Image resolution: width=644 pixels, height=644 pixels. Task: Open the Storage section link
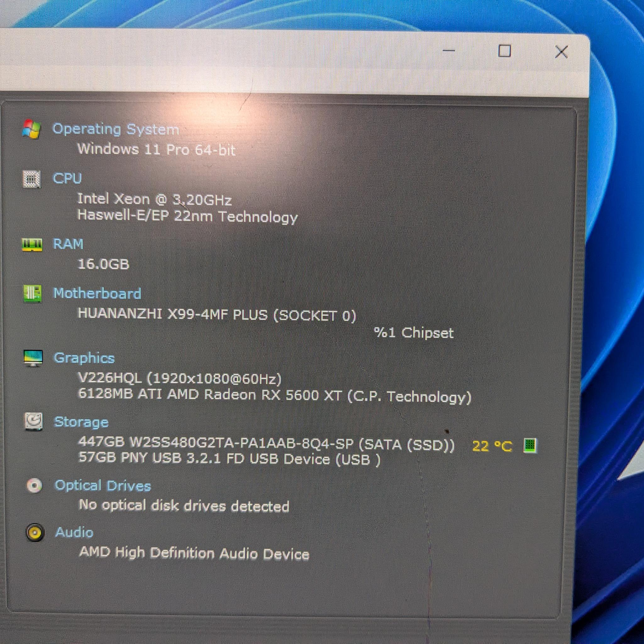click(81, 423)
